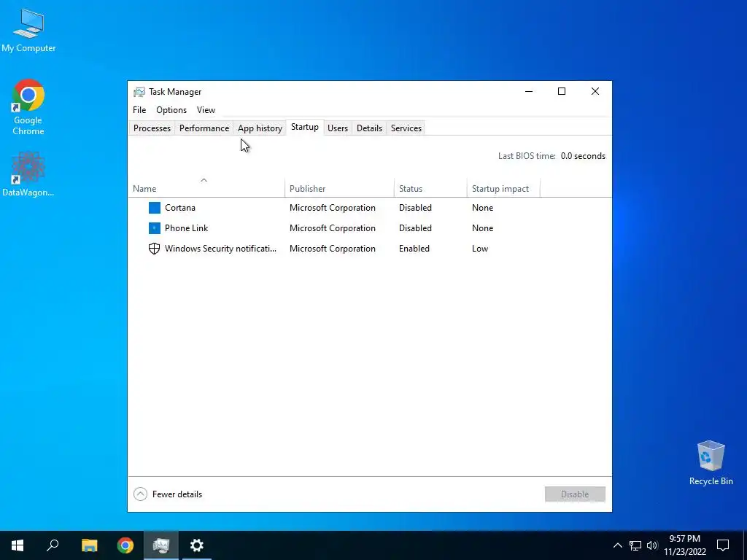The image size is (747, 560).
Task: Click the sort arrow above the Name column
Action: tap(204, 180)
